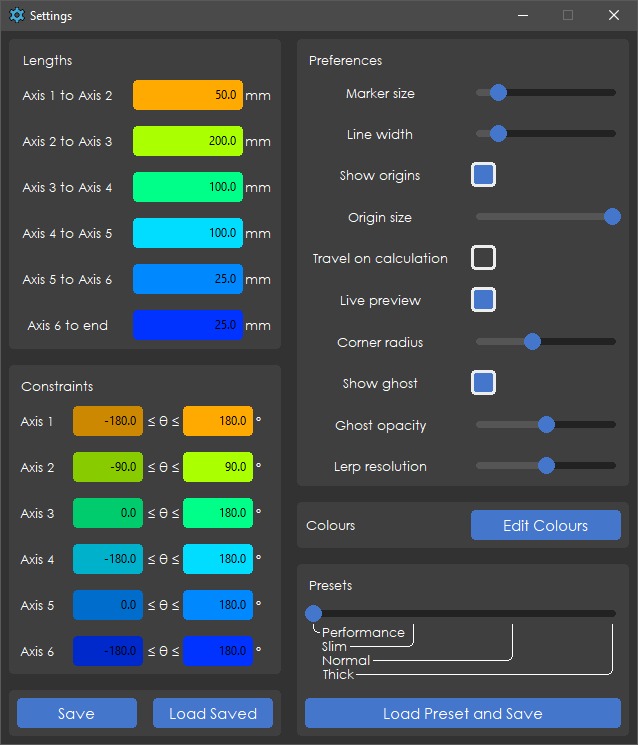The width and height of the screenshot is (638, 745).
Task: Click the Settings gear icon in title bar
Action: pyautogui.click(x=16, y=16)
